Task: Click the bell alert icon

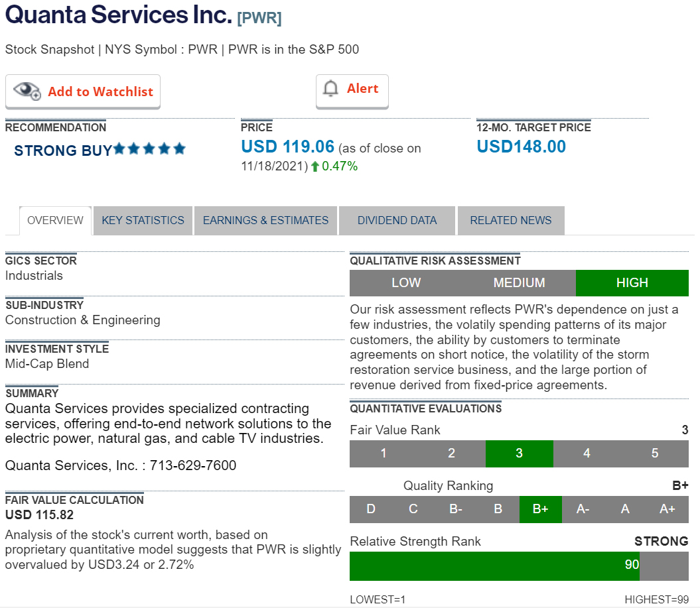Action: [330, 89]
